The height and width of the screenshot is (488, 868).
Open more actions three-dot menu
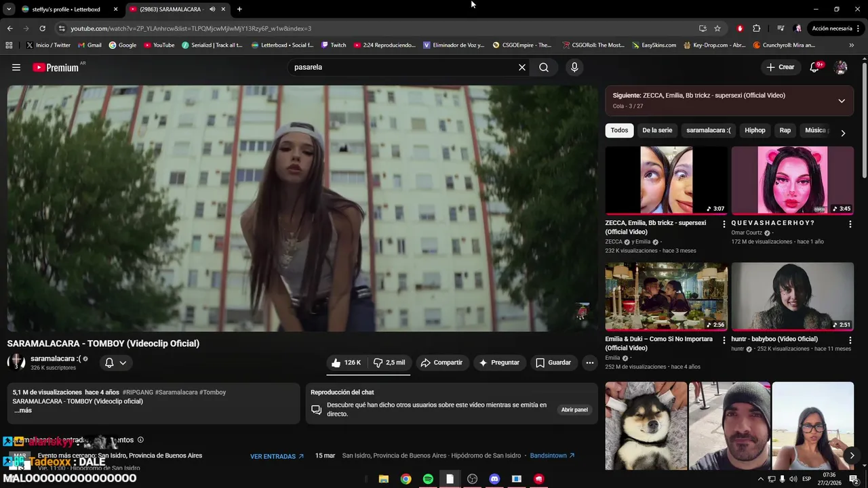tap(590, 363)
